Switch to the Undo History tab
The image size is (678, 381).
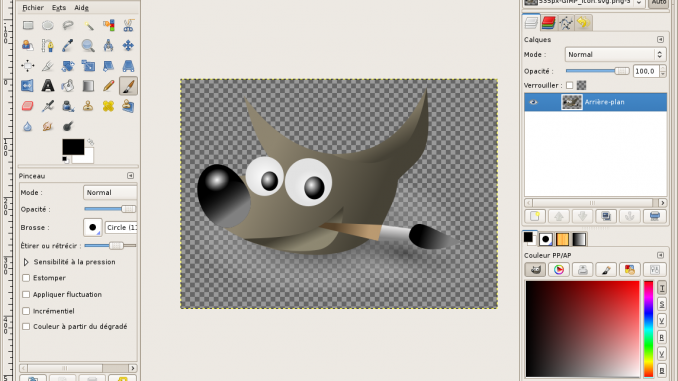583,22
